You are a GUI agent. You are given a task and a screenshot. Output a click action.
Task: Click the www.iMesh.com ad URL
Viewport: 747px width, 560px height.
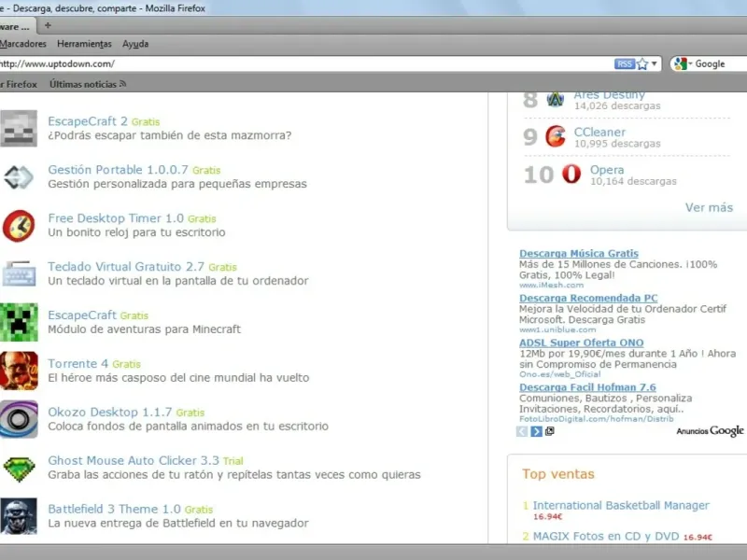tap(551, 286)
